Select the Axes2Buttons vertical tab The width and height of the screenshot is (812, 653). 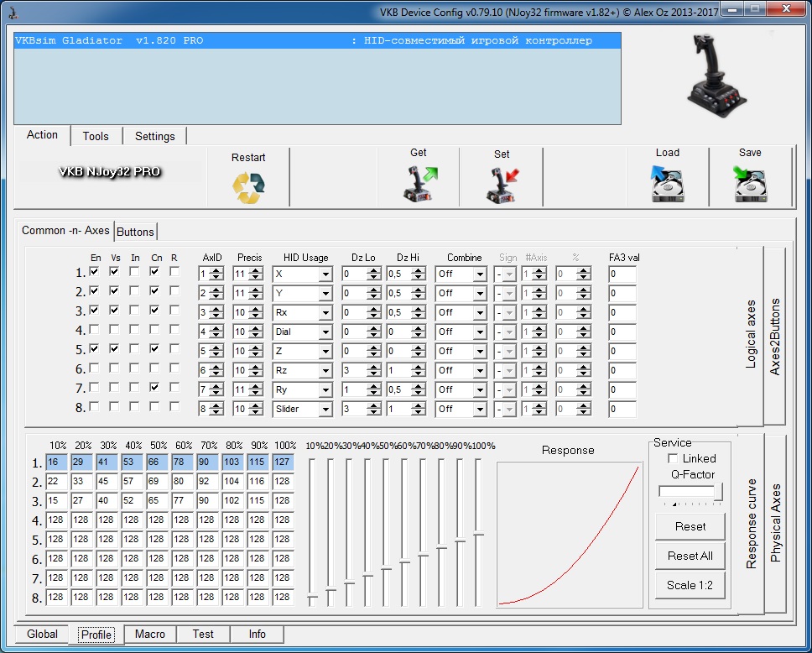[775, 337]
